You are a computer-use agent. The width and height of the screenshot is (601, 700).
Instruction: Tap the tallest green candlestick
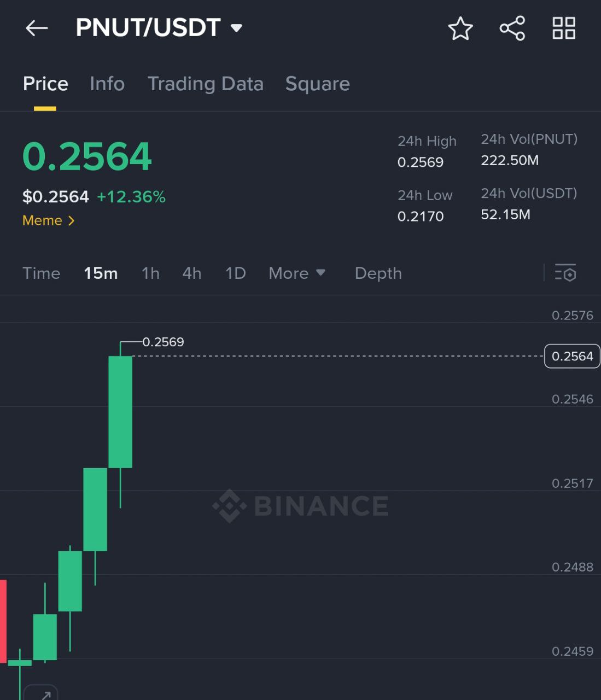click(x=120, y=412)
